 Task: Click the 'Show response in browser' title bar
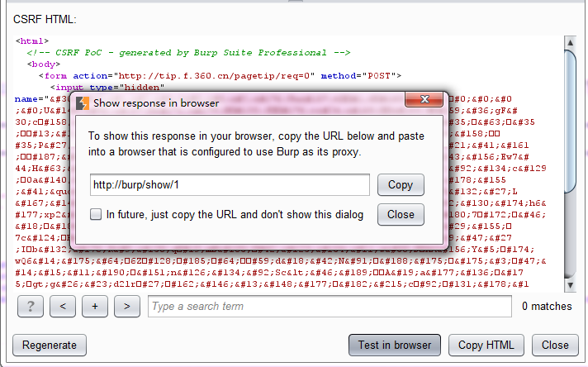click(248, 103)
